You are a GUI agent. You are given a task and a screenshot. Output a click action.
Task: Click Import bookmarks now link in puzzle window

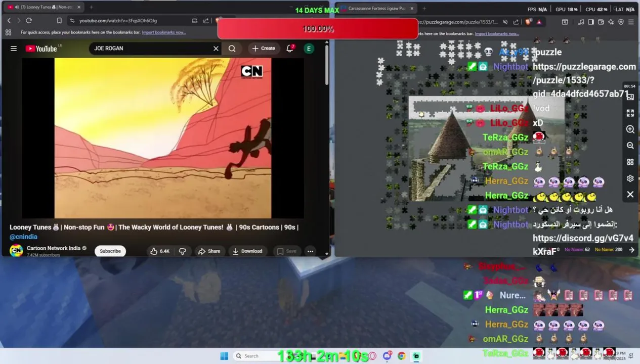497,34
